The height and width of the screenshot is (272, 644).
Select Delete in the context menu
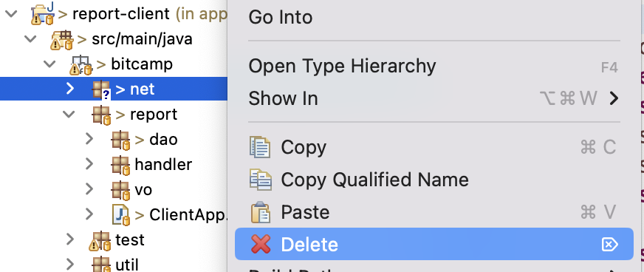[x=434, y=244]
